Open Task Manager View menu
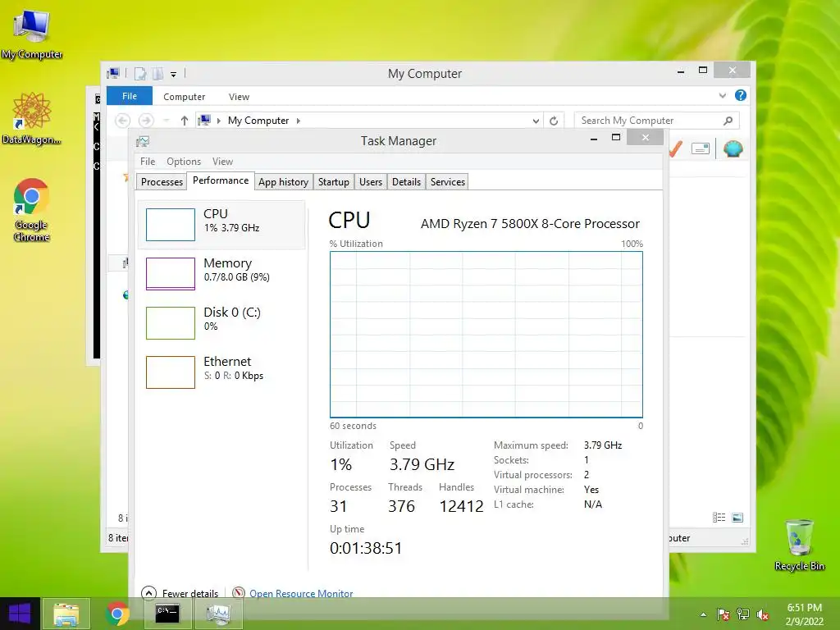This screenshot has width=840, height=630. (x=222, y=162)
